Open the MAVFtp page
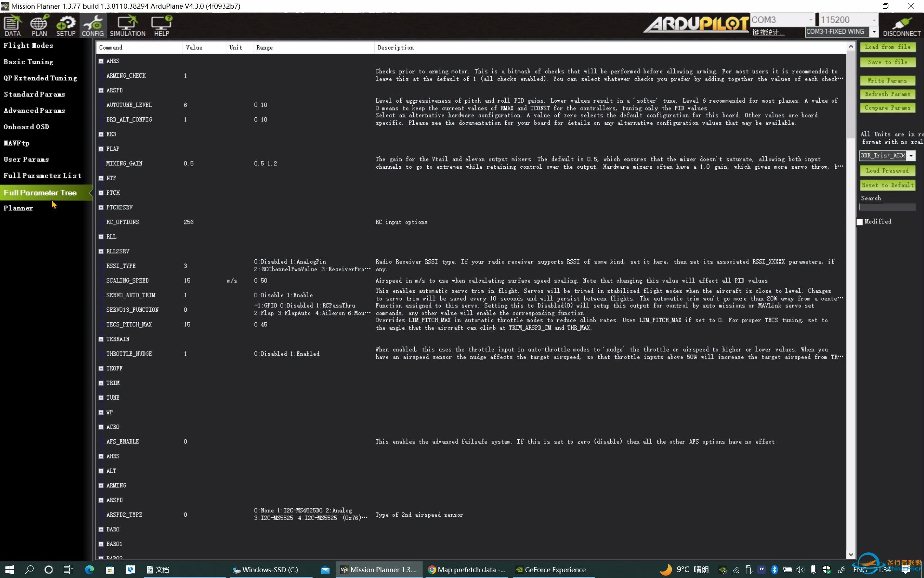The height and width of the screenshot is (578, 924). 16,143
